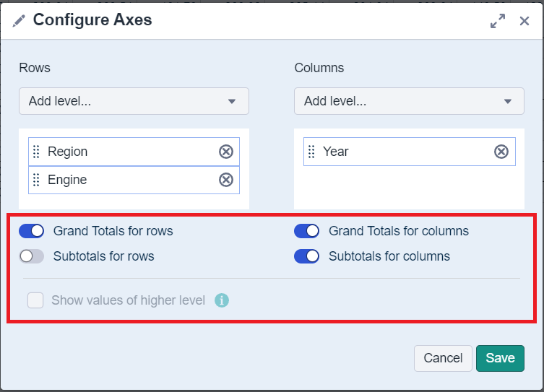Remove the Year level from Columns
The height and width of the screenshot is (392, 544).
501,152
